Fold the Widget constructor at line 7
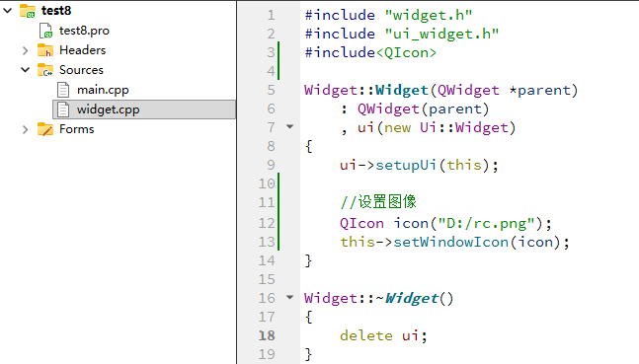The height and width of the screenshot is (364, 639). pyautogui.click(x=289, y=127)
